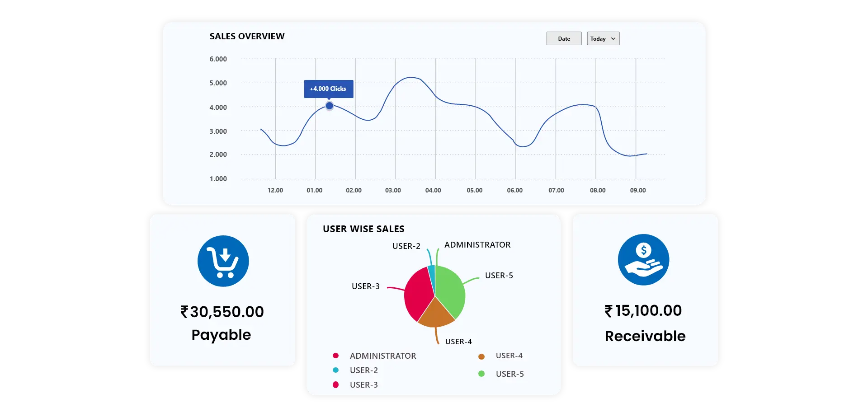Click the chevron arrow in Today selector
Image resolution: width=868 pixels, height=417 pixels.
613,39
